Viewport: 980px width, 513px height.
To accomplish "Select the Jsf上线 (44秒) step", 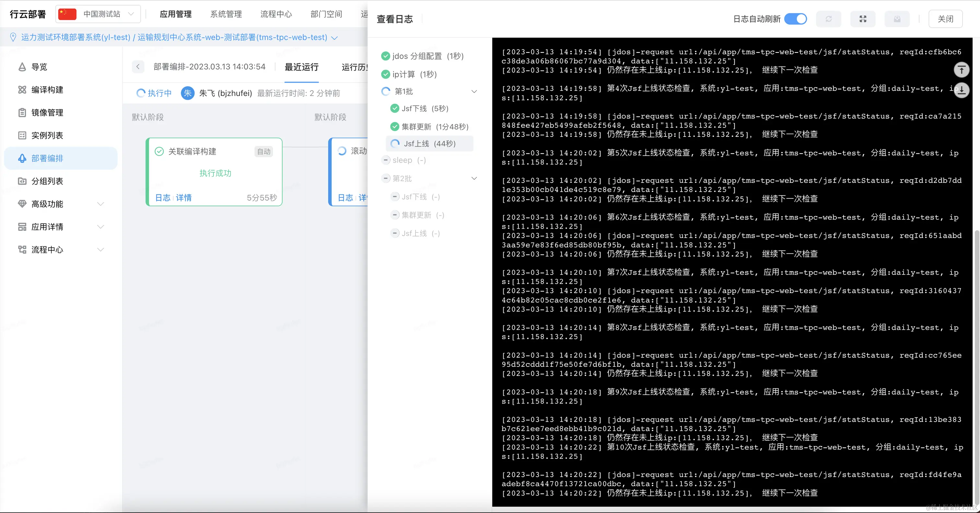I will point(429,144).
